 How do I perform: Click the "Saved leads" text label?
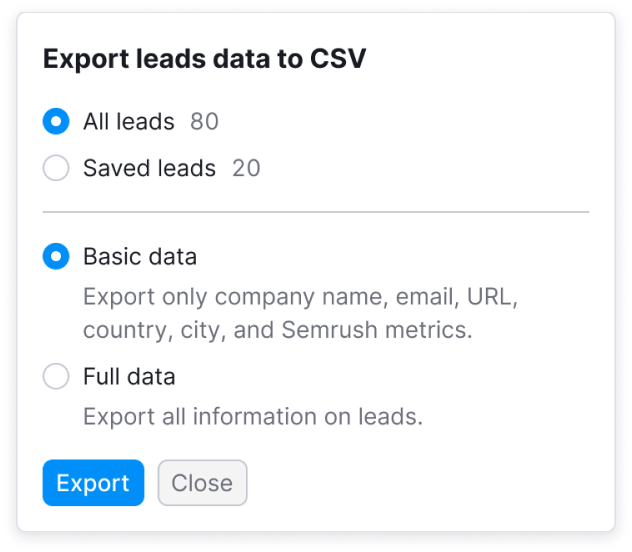149,168
